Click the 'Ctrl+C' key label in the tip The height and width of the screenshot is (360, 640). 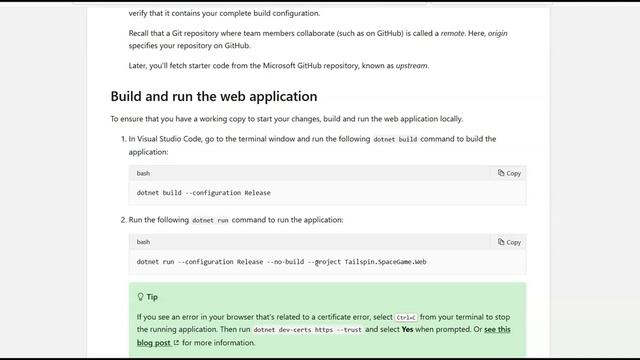point(406,317)
